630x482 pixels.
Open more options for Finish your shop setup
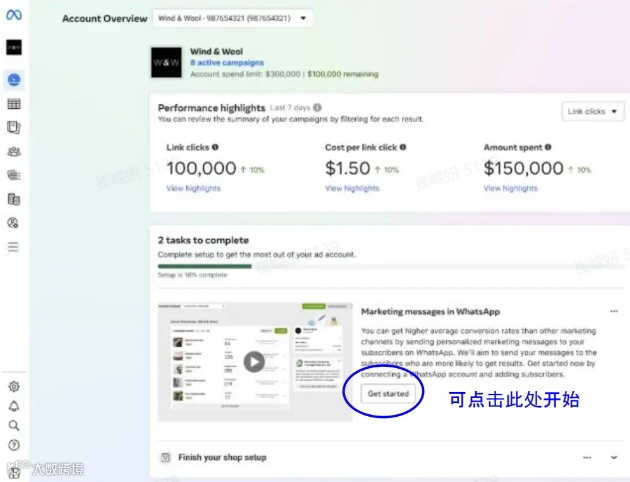[587, 457]
